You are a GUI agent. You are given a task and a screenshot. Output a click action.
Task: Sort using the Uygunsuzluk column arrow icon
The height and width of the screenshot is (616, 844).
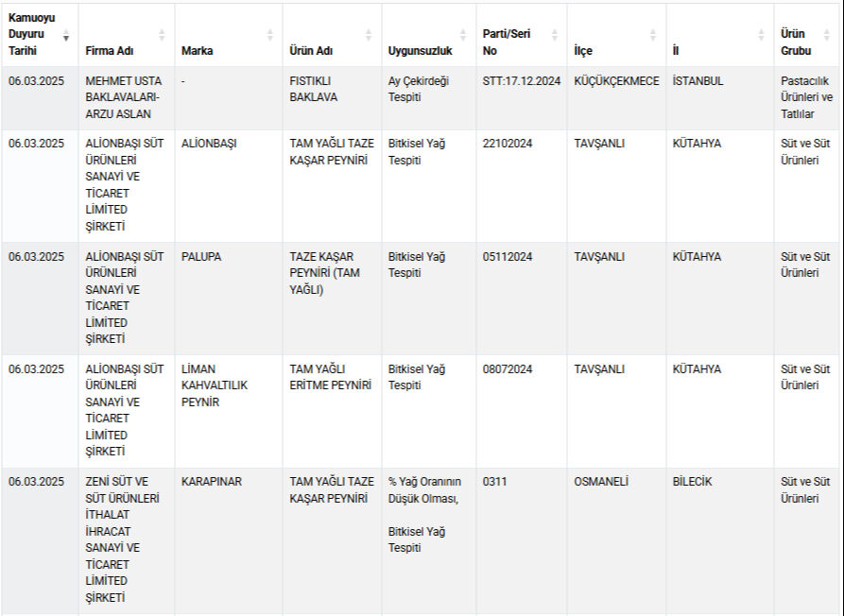click(463, 35)
